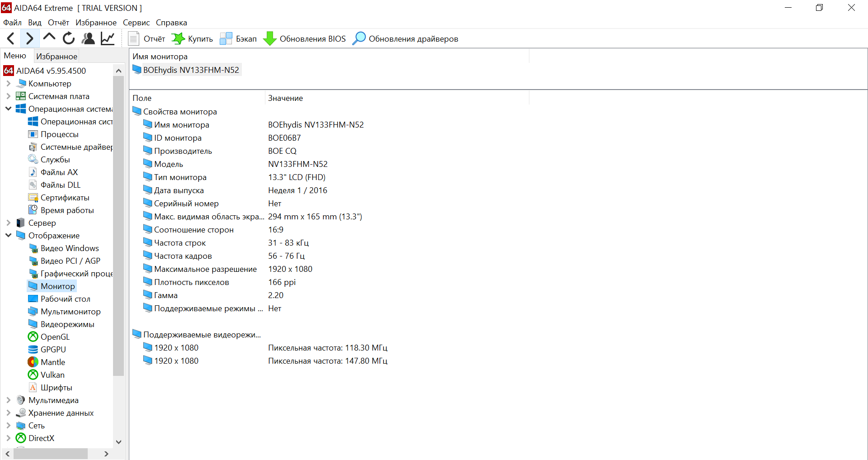Select AIDA64 v5.95.4500 root item

pyautogui.click(x=45, y=71)
